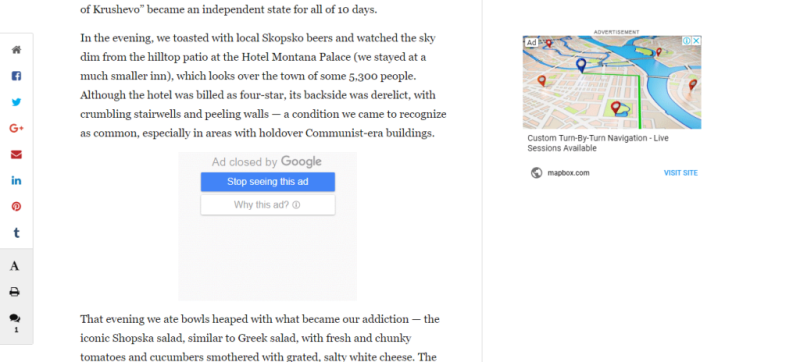Viewport: 800px width, 362px height.
Task: Click Custom Turn-By-Turn Navigation ad headline
Action: tap(598, 143)
